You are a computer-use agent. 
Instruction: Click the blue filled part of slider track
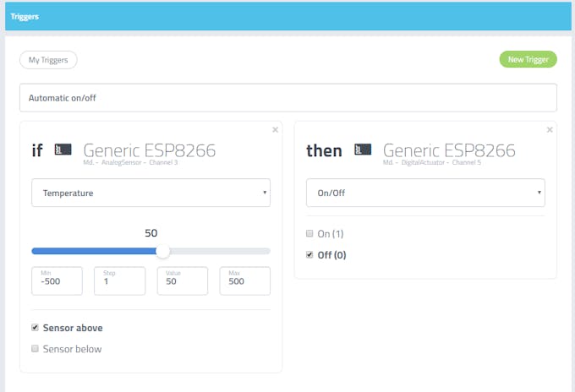click(x=94, y=251)
